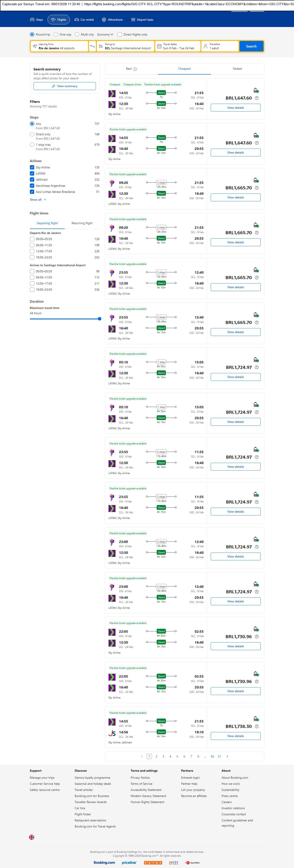Click the blue Search button

point(251,46)
